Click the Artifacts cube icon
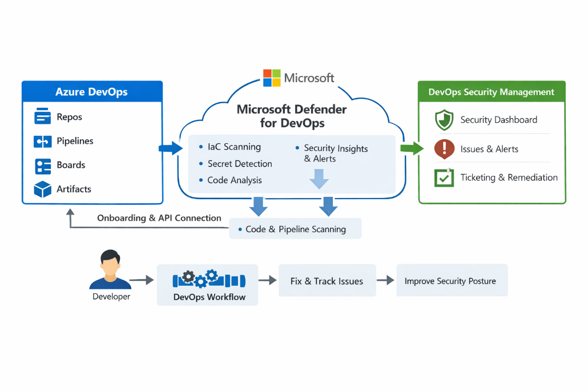This screenshot has width=588, height=392. (42, 189)
